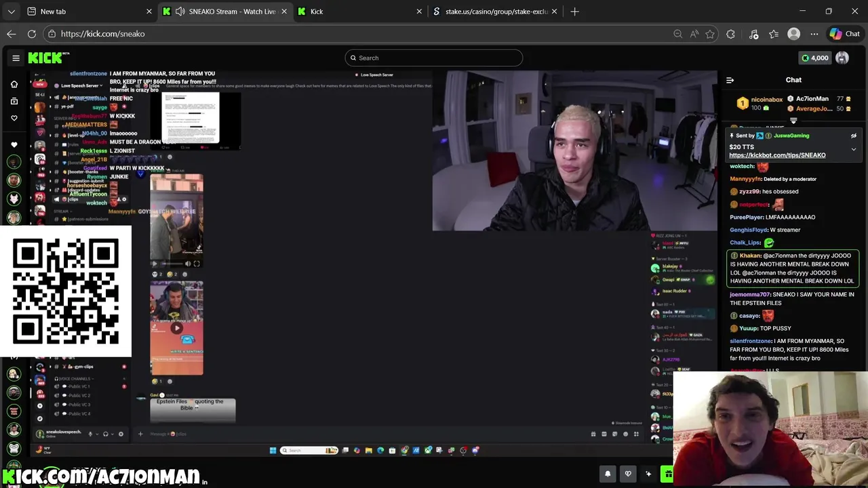Open Following outline heart in Kick sidebar
The height and width of the screenshot is (488, 868).
pos(14,118)
